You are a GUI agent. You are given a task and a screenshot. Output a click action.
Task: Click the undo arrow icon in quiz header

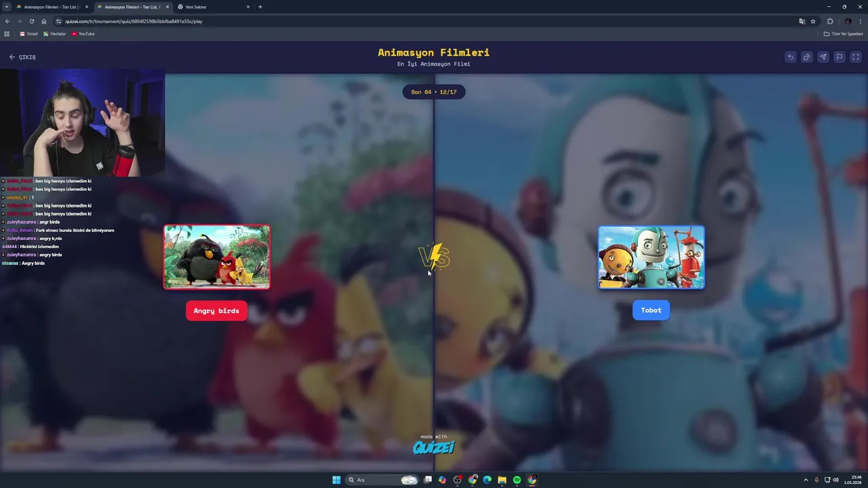click(x=790, y=57)
